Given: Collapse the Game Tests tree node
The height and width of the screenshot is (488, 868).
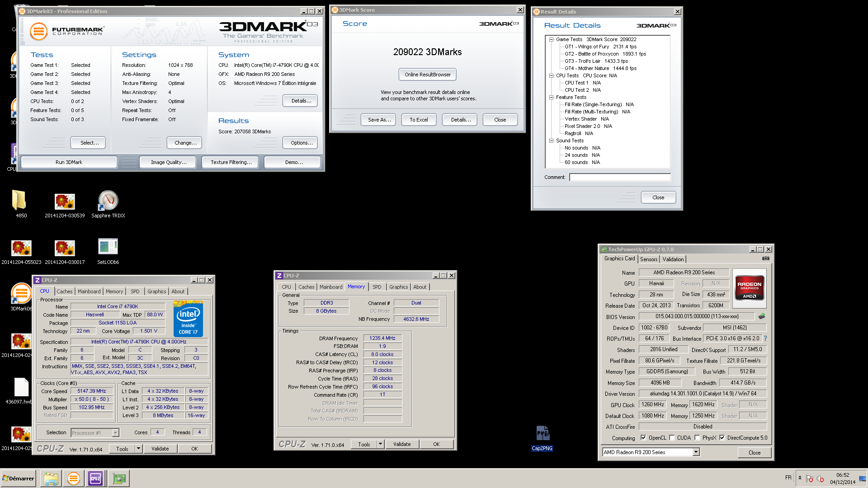Looking at the screenshot, I should (x=552, y=39).
